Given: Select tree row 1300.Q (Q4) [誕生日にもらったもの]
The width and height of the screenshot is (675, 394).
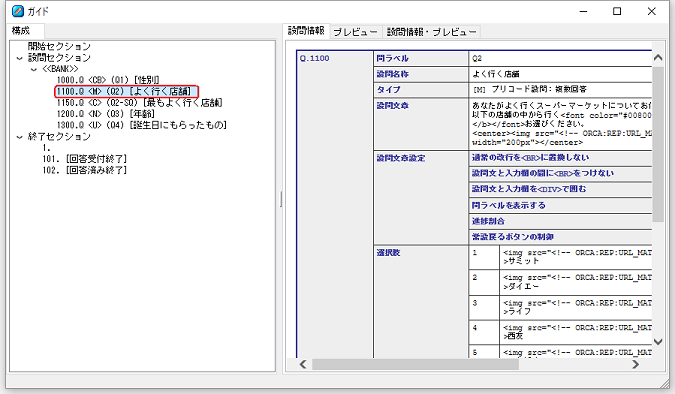Looking at the screenshot, I should 142,125.
